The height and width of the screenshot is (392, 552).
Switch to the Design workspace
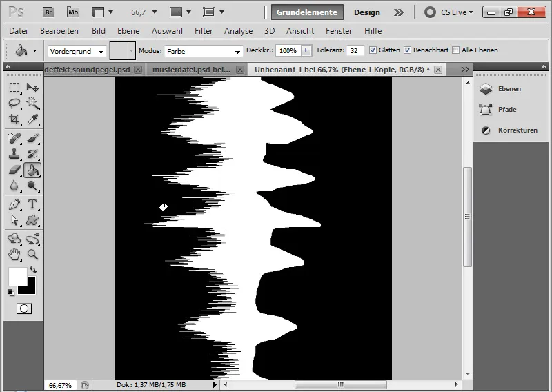point(367,12)
